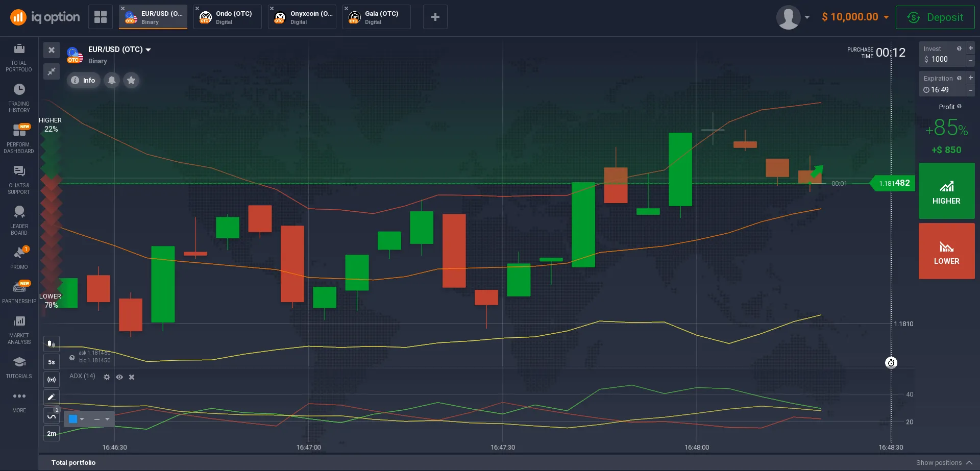980x471 pixels.
Task: Click the Invest amount field
Action: 942,59
